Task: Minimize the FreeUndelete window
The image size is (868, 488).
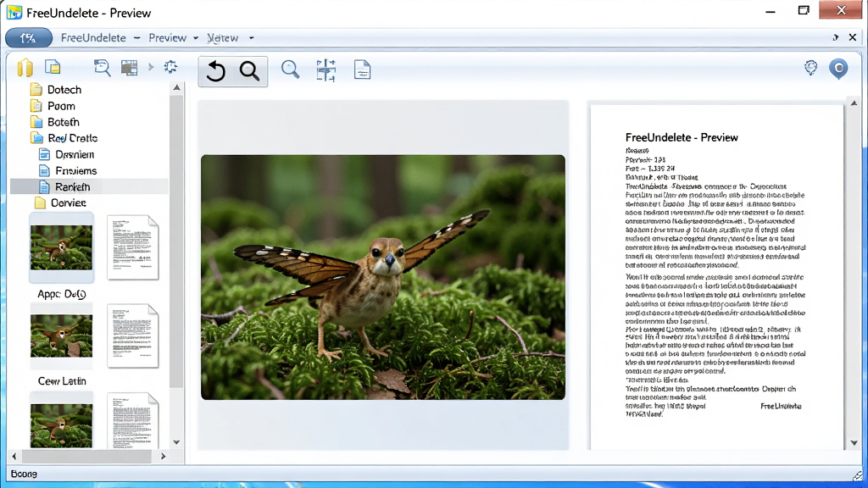Action: tap(770, 11)
